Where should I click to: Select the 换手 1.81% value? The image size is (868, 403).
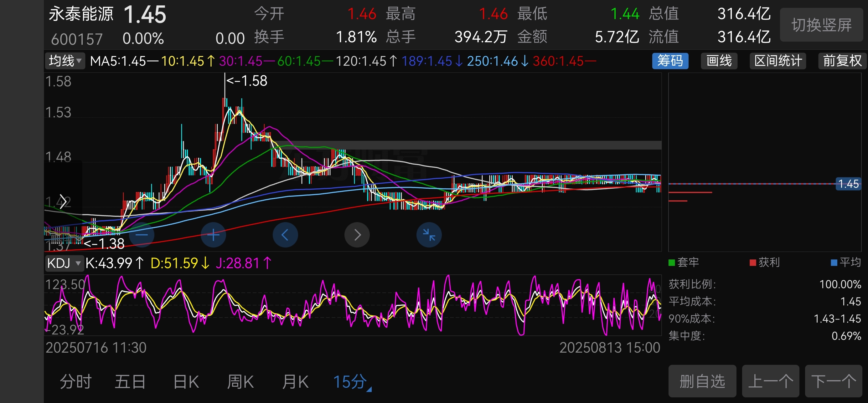tap(356, 37)
